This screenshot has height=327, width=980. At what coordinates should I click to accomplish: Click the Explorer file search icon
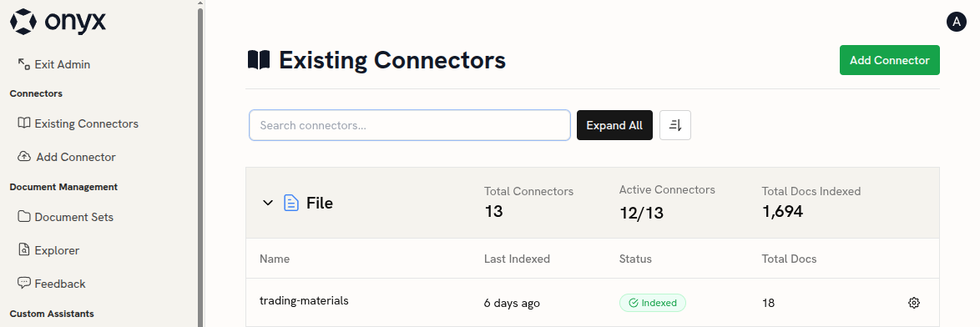tap(23, 249)
